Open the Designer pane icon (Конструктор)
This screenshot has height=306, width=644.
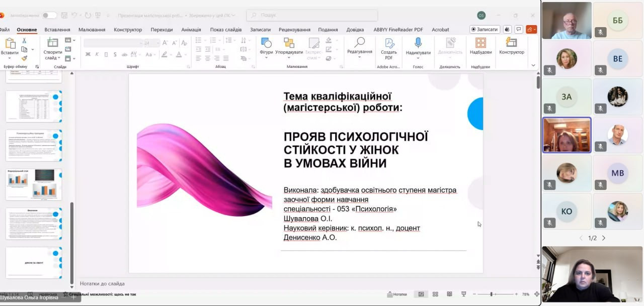(x=511, y=43)
